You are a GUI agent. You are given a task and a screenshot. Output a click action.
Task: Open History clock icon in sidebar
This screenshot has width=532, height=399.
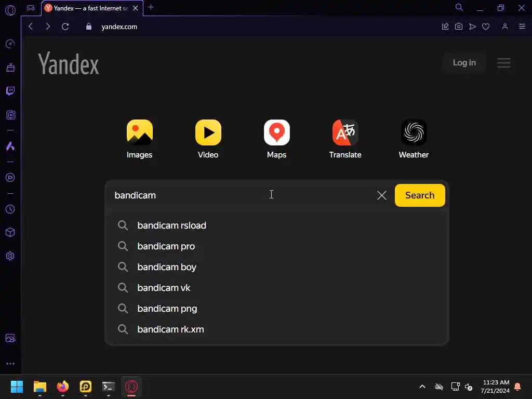coord(10,209)
